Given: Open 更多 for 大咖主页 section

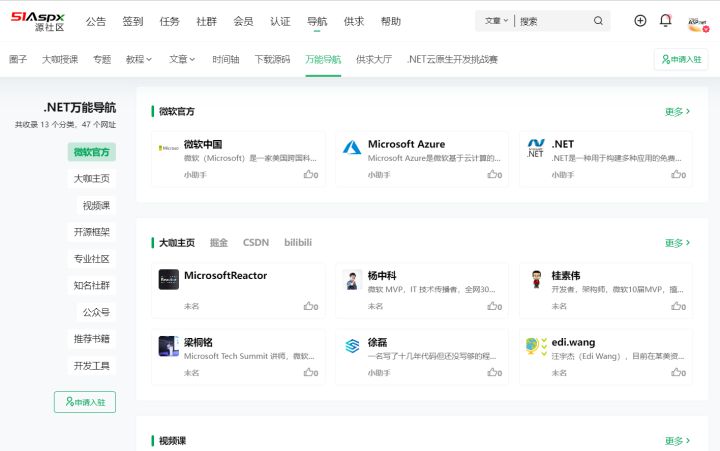Looking at the screenshot, I should click(x=677, y=243).
